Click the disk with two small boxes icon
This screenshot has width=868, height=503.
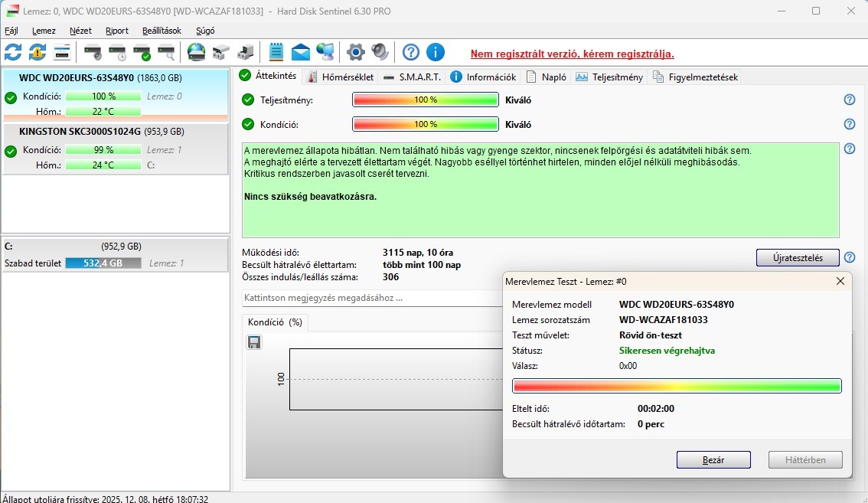click(221, 52)
